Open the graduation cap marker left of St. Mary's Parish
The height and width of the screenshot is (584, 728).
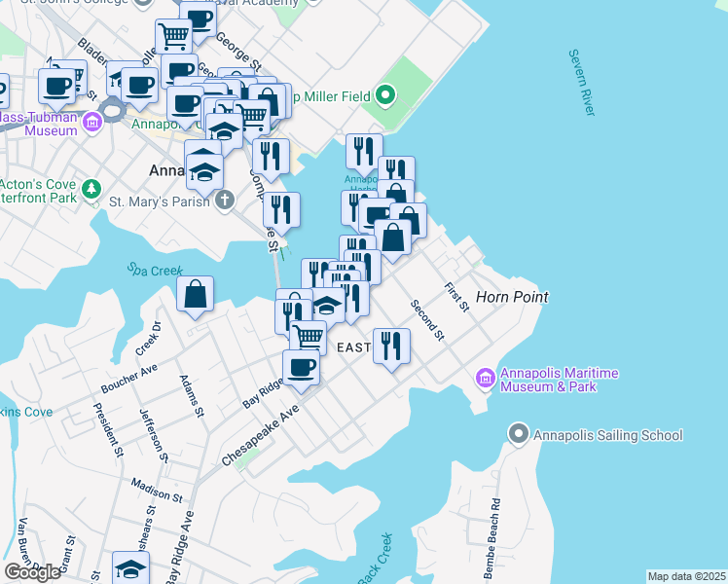pyautogui.click(x=204, y=172)
